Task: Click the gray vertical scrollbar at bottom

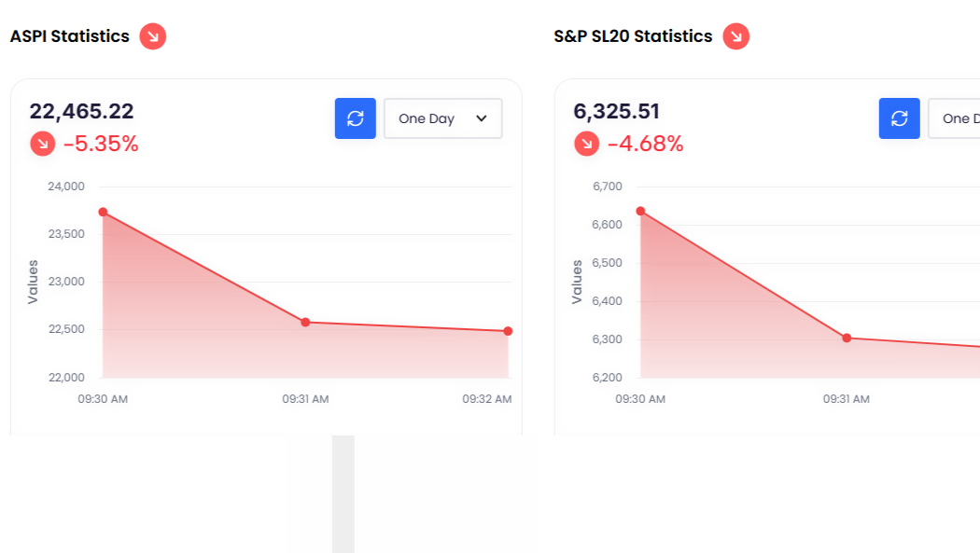Action: click(343, 494)
